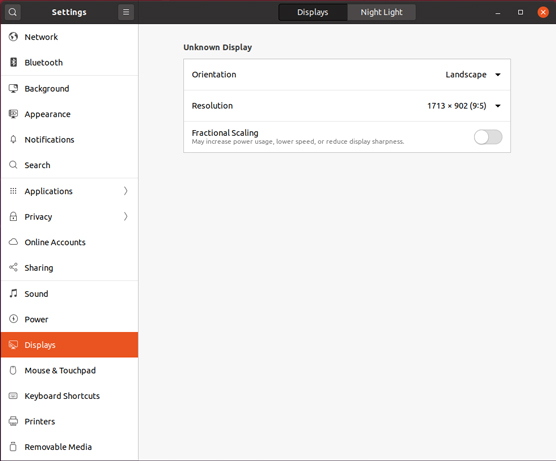Screen dimensions: 556x461
Task: Click the Applications grid icon
Action: (x=13, y=191)
